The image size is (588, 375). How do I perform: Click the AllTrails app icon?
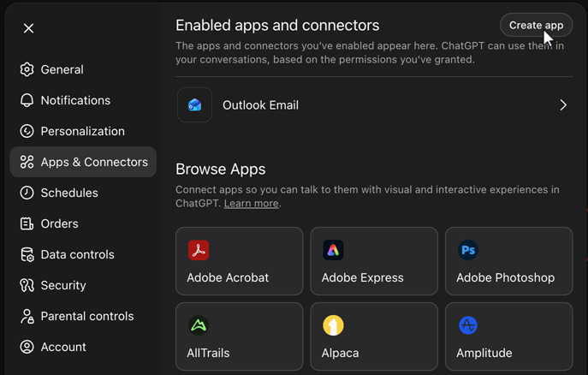tap(199, 325)
